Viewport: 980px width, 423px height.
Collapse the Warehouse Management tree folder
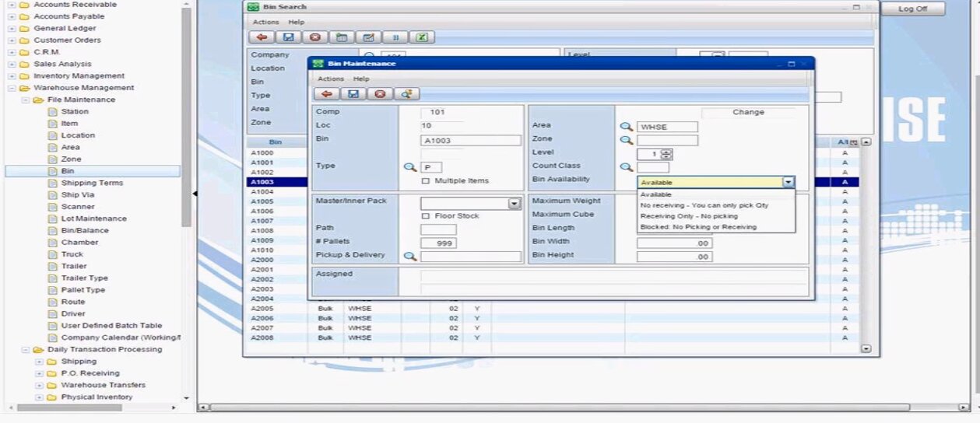[x=12, y=88]
